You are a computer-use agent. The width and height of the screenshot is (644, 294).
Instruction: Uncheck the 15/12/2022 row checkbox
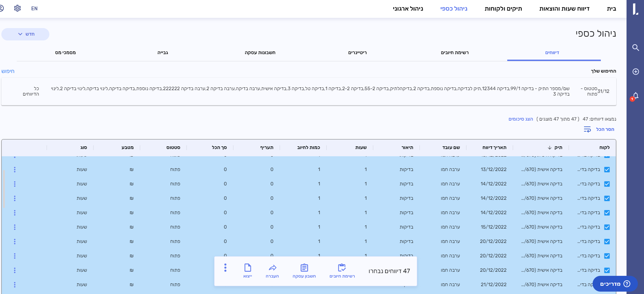click(x=607, y=227)
